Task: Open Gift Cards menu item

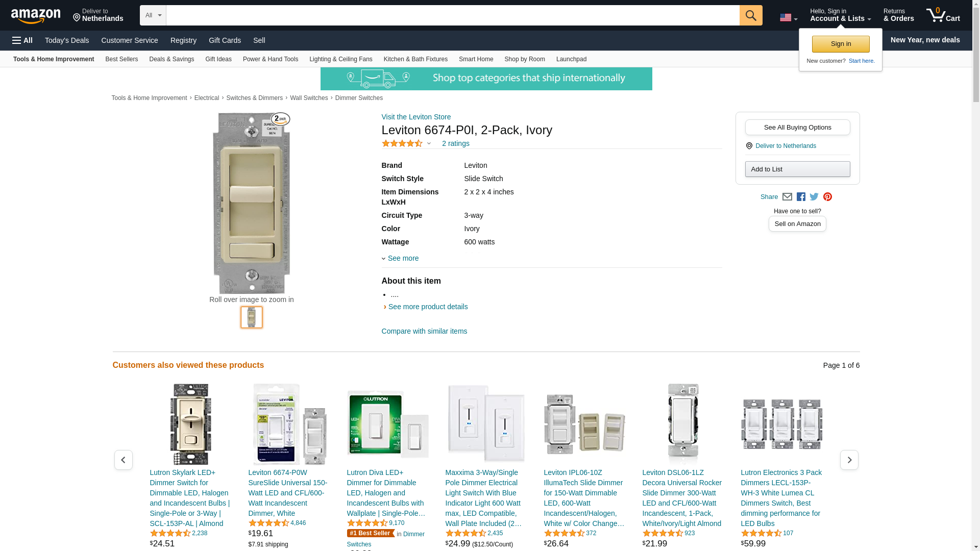Action: 225,40
